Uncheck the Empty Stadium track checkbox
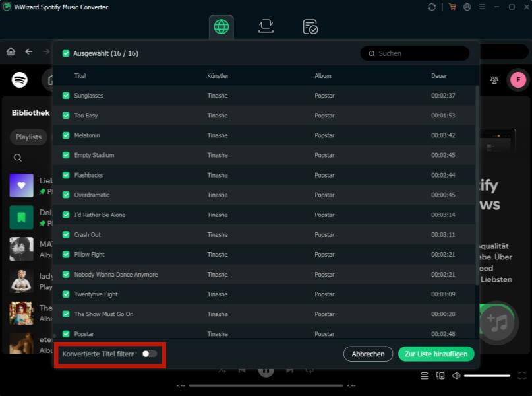Image resolution: width=532 pixels, height=396 pixels. [x=66, y=155]
